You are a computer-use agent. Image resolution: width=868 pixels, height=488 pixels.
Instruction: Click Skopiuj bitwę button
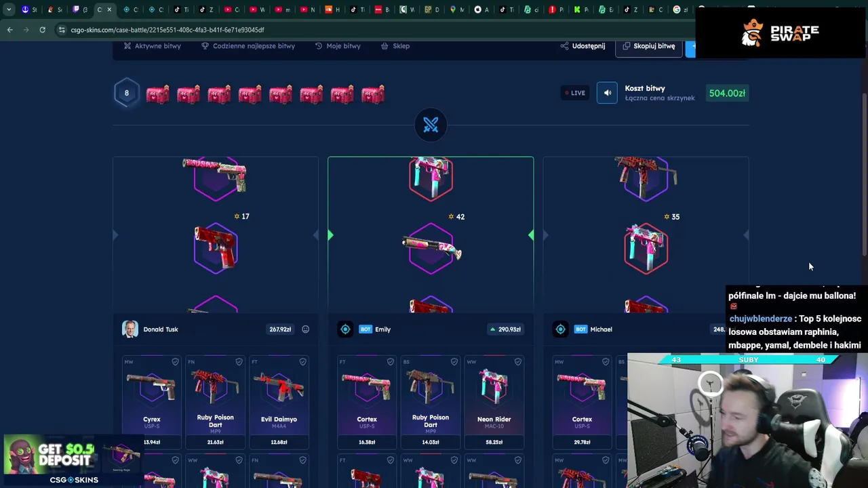(649, 46)
